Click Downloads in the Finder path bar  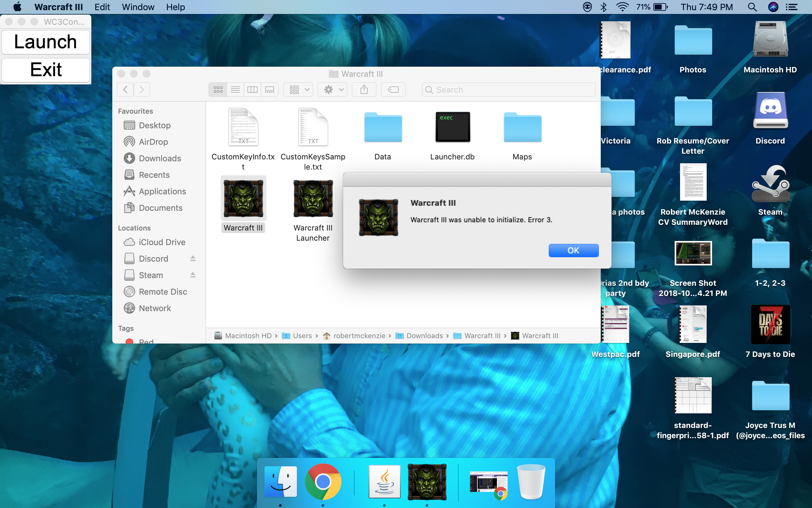coord(419,336)
